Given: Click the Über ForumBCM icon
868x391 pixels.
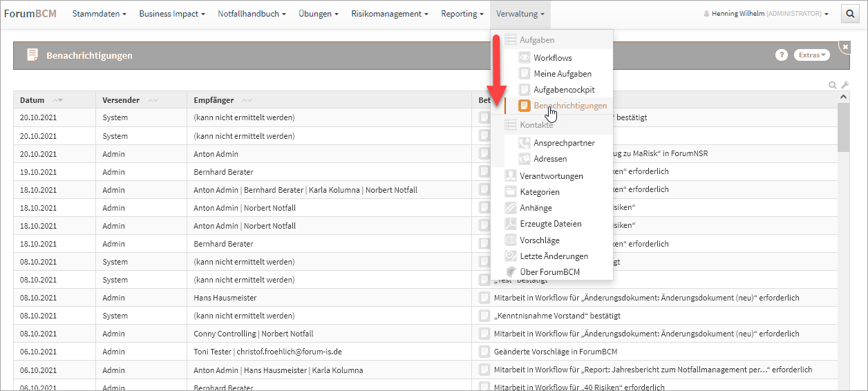Looking at the screenshot, I should [x=511, y=272].
